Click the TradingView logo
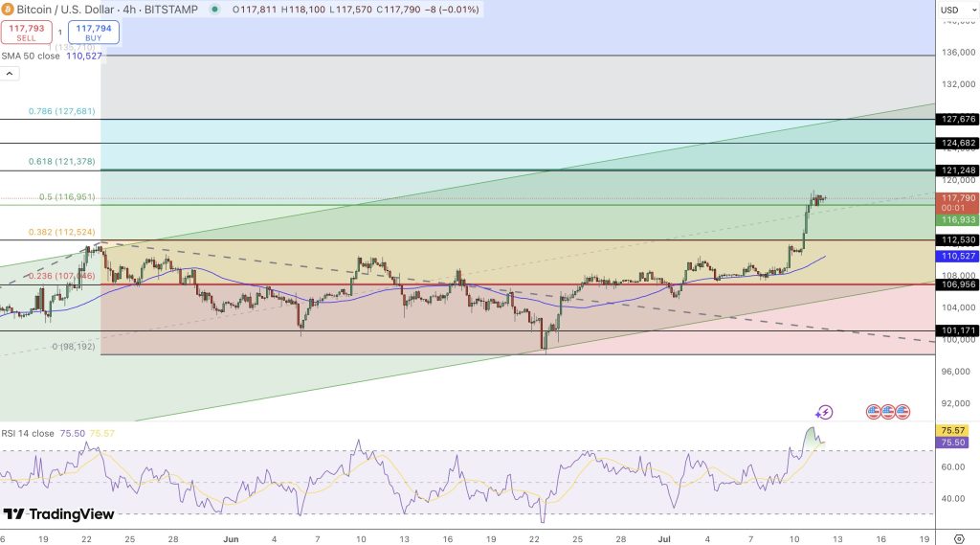980x545 pixels. tap(59, 514)
